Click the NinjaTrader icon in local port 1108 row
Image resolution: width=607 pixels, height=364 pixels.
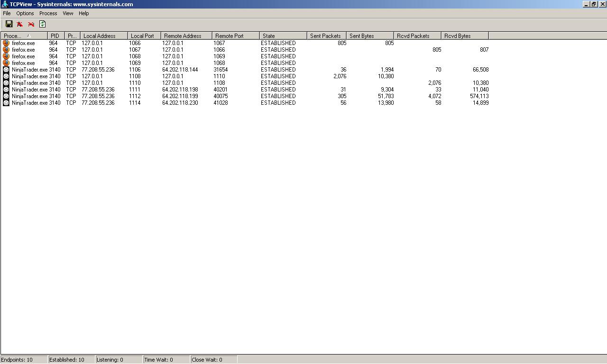(x=6, y=76)
